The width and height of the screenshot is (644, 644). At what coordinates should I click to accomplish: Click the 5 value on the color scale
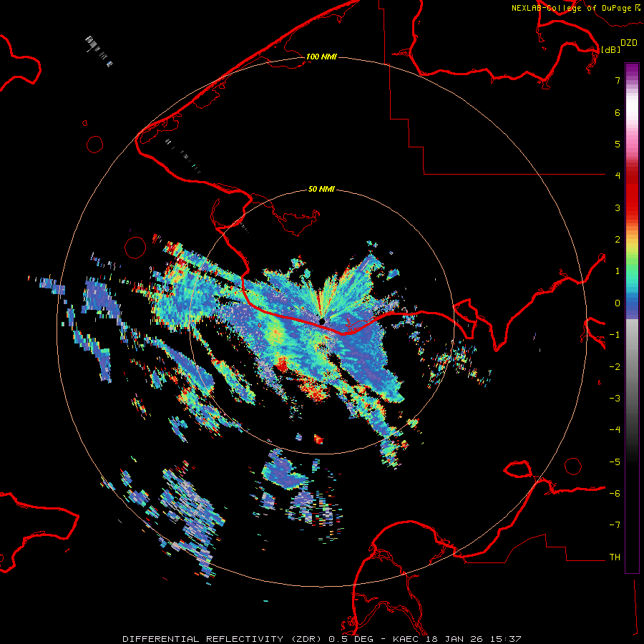[618, 144]
